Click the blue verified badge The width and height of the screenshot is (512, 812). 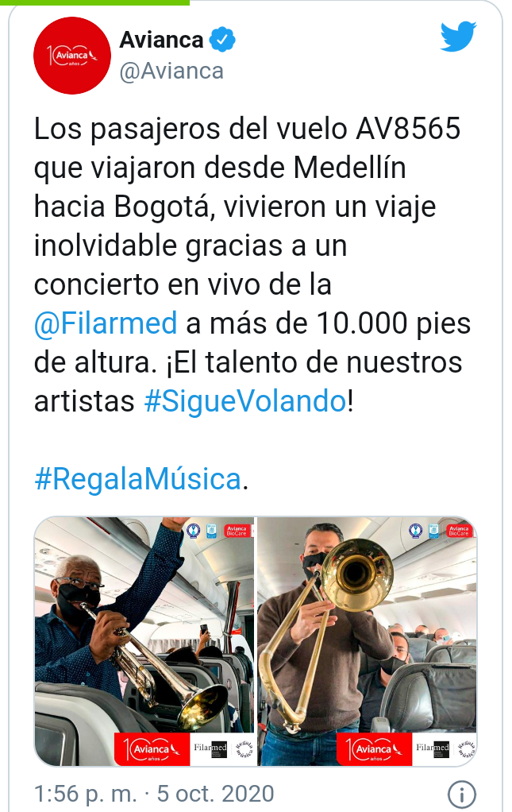[x=222, y=40]
